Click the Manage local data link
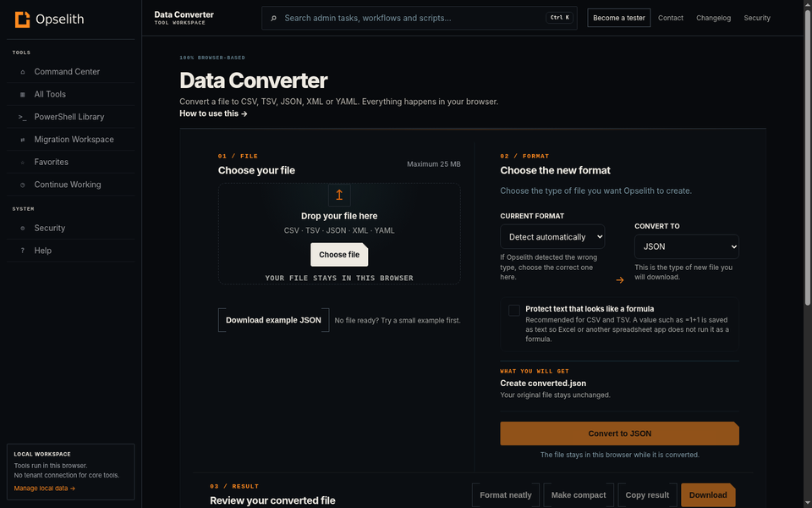Image resolution: width=812 pixels, height=508 pixels. tap(45, 489)
